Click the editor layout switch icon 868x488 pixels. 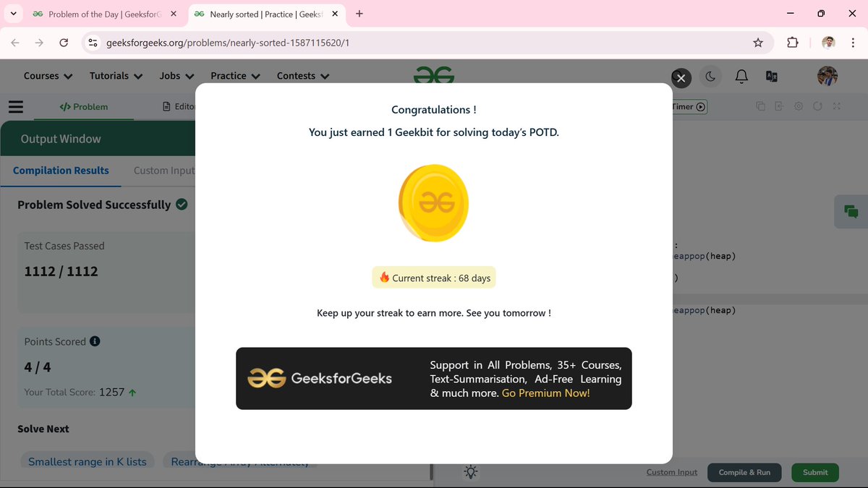tap(779, 106)
